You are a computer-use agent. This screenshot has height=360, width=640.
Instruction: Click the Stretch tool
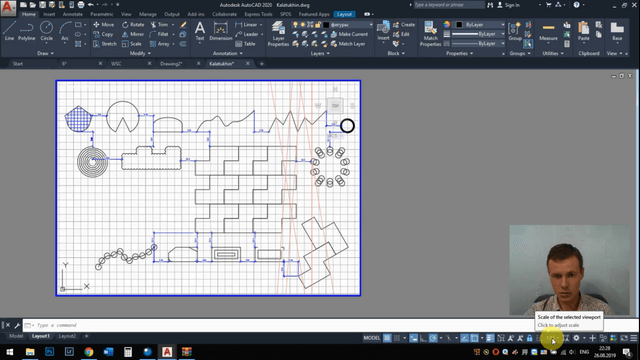pos(104,44)
